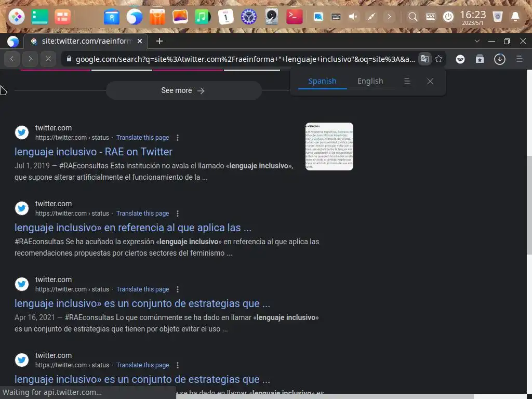Screen dimensions: 532x399
Task: Open the launcher icon in the dock
Action: 16,17
